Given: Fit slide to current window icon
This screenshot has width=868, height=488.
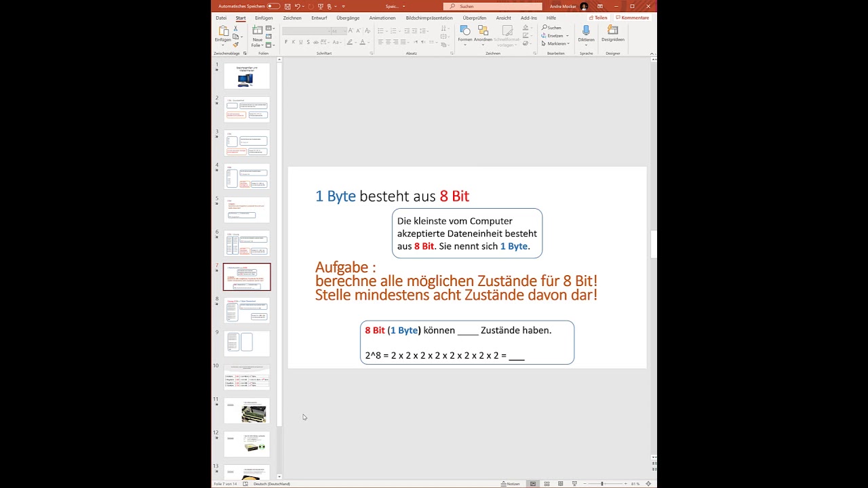Looking at the screenshot, I should pos(649,484).
